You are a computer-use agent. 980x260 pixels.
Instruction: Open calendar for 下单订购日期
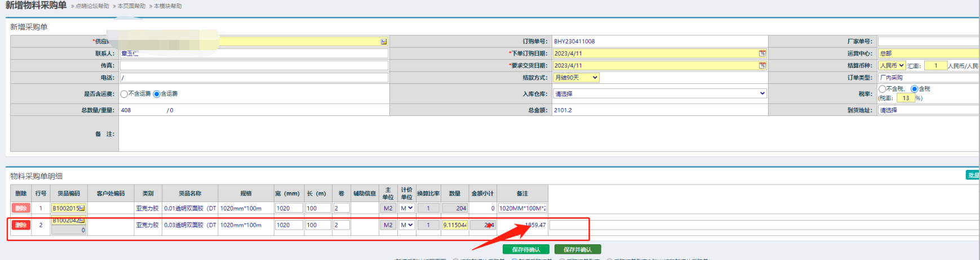point(762,53)
